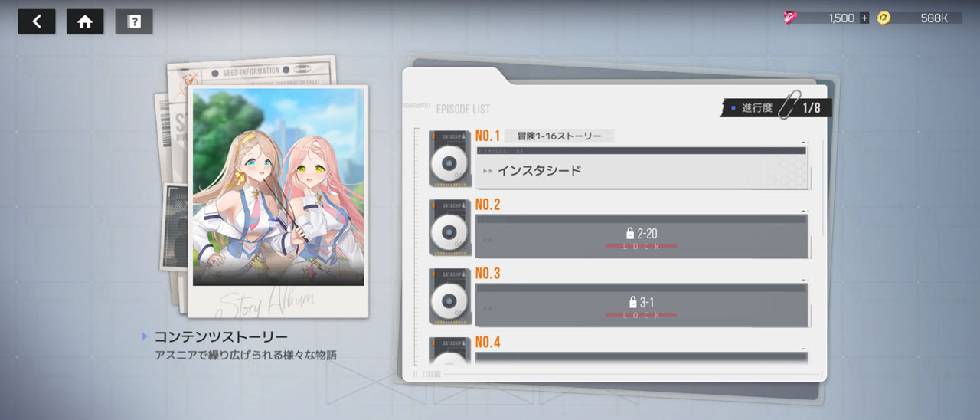Tap the gold coin currency icon

884,18
